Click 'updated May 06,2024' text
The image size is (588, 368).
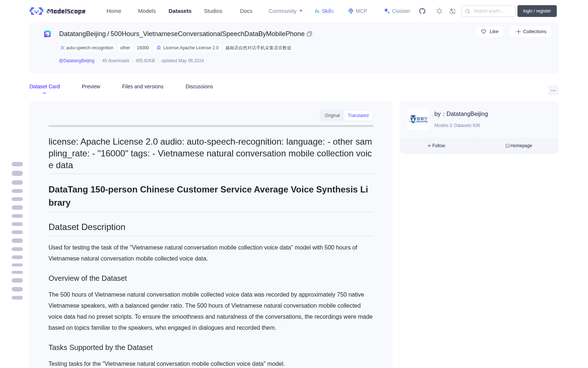tap(182, 61)
